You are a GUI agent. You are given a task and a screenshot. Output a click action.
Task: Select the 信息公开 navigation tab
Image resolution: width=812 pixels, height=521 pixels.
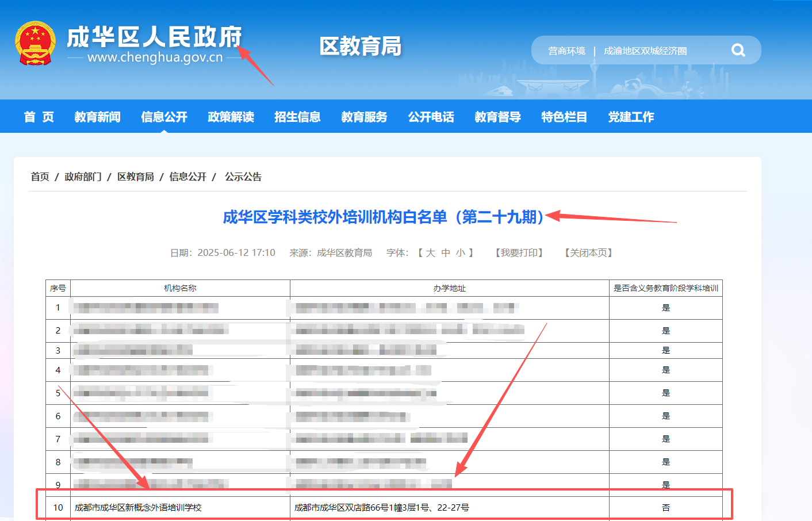pos(164,117)
